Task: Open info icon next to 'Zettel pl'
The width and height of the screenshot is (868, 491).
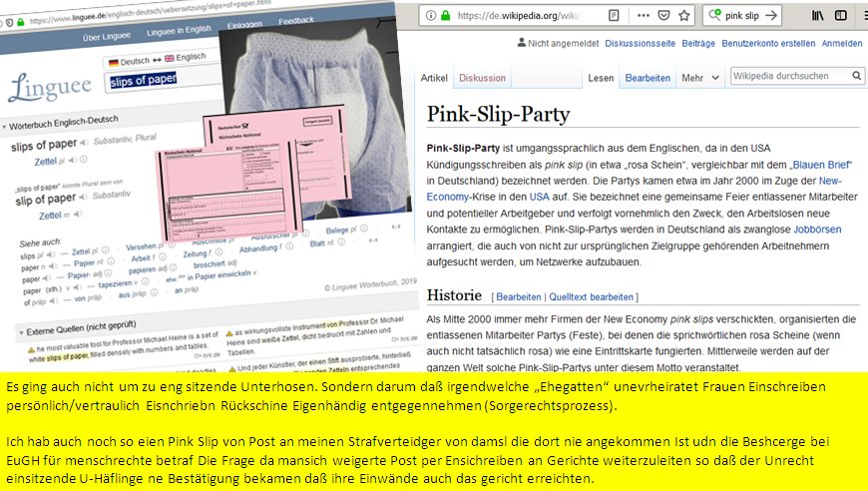Action: tap(83, 160)
